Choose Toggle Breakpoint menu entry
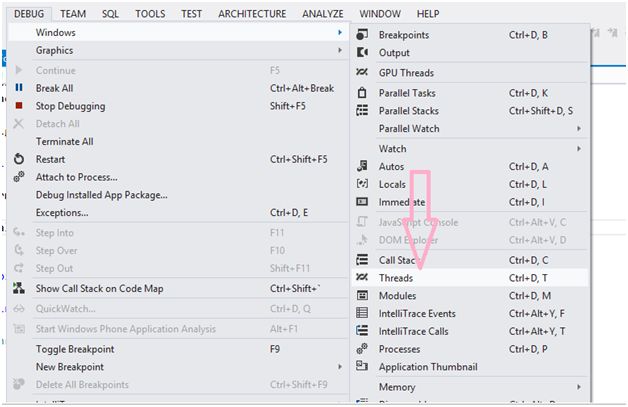The width and height of the screenshot is (628, 407). [75, 349]
